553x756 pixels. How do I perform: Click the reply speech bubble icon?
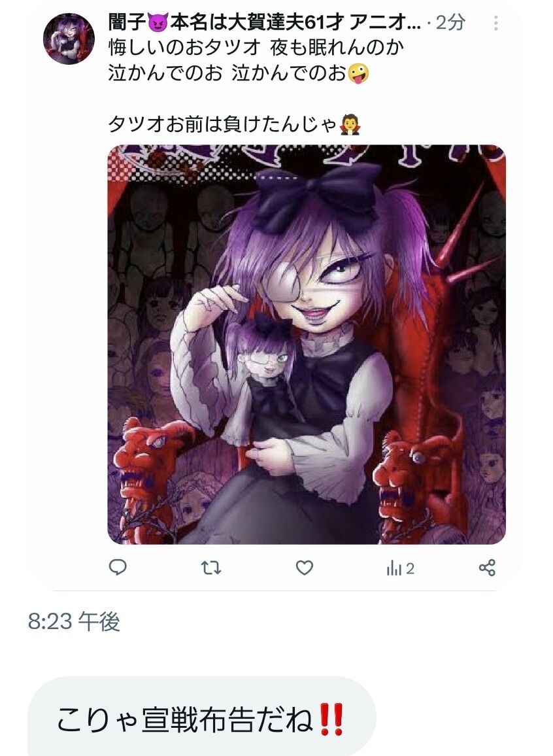pyautogui.click(x=118, y=568)
